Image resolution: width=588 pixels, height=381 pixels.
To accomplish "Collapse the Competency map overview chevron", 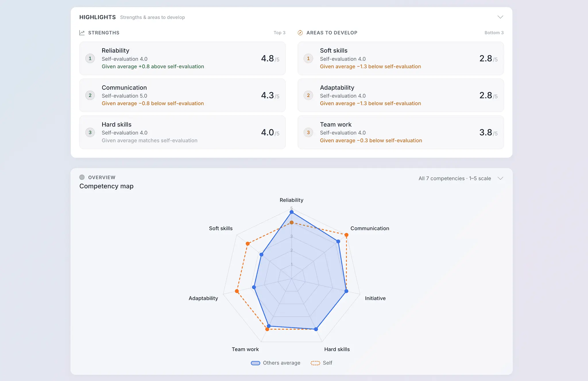I will click(x=500, y=178).
